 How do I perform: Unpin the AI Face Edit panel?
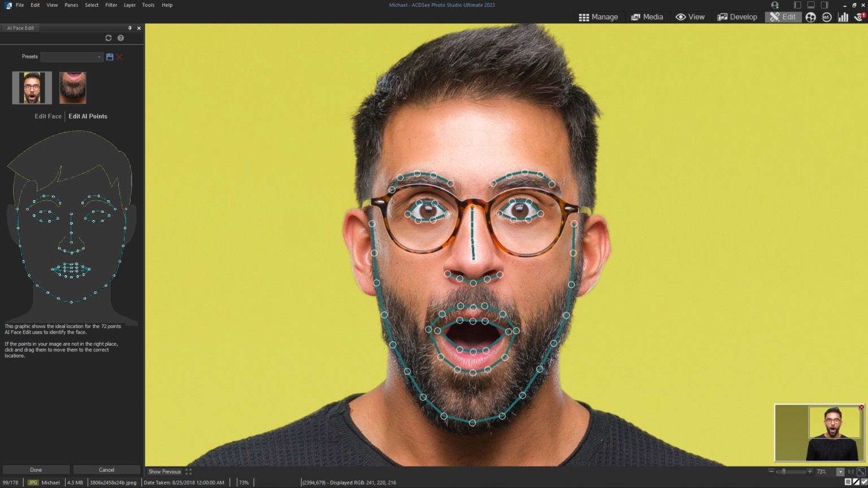(129, 28)
